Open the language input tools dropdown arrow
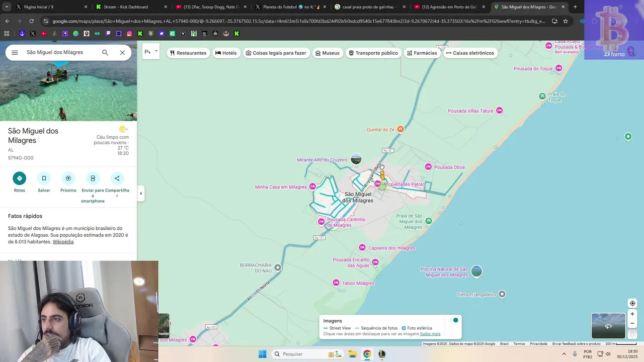Image resolution: width=644 pixels, height=362 pixels. click(x=156, y=51)
